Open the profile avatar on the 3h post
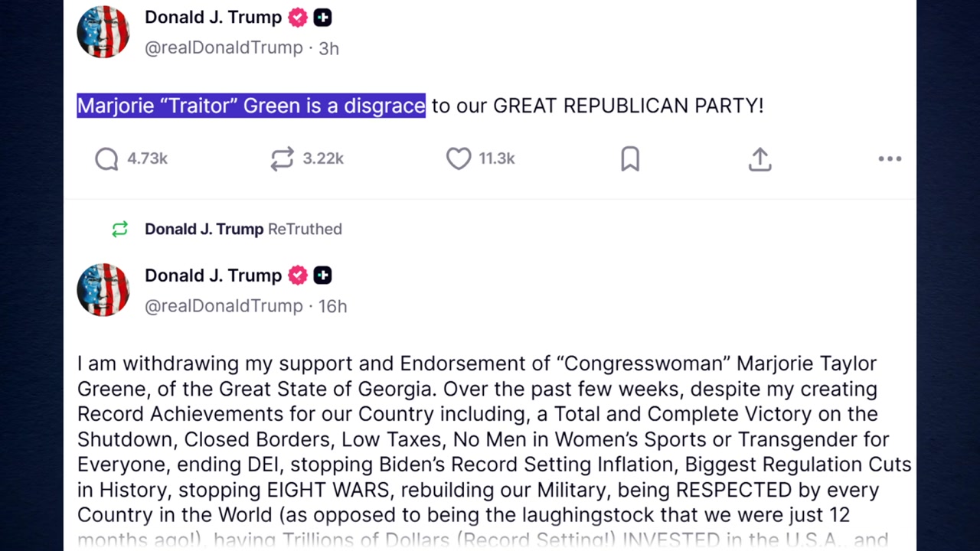The height and width of the screenshot is (551, 980). (103, 32)
